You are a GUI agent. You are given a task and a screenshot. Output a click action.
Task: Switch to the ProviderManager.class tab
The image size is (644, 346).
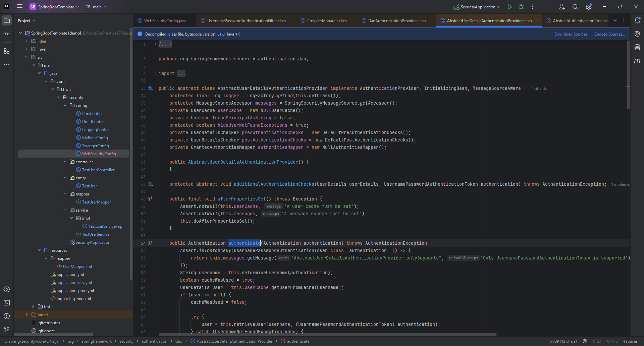327,21
